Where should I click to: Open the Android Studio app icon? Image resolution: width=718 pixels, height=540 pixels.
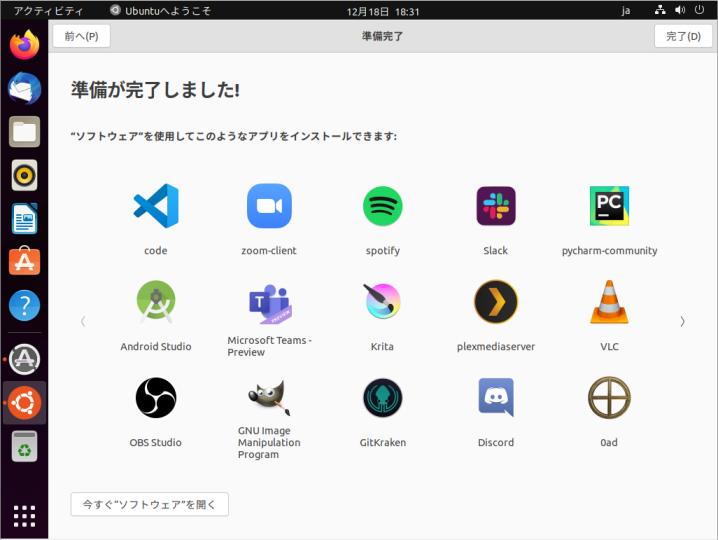[x=156, y=302]
